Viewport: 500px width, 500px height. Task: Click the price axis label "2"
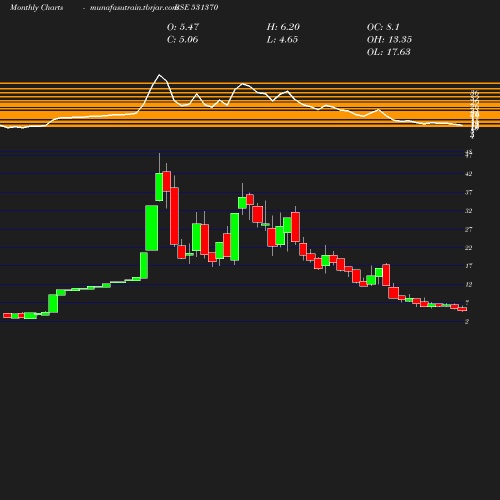[x=467, y=322]
